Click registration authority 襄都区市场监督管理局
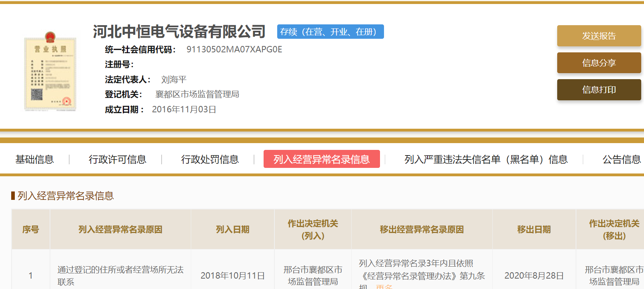Image resolution: width=644 pixels, height=289 pixels. [197, 94]
